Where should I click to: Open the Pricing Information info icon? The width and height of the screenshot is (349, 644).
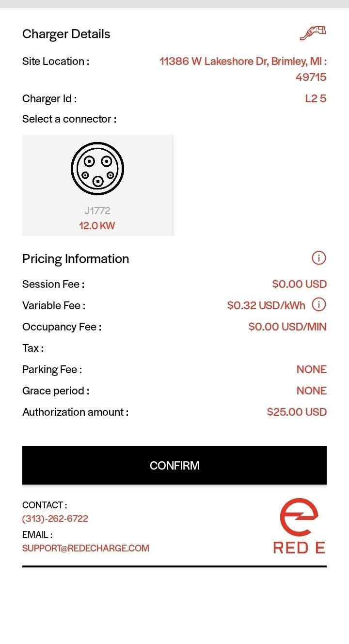coord(318,258)
